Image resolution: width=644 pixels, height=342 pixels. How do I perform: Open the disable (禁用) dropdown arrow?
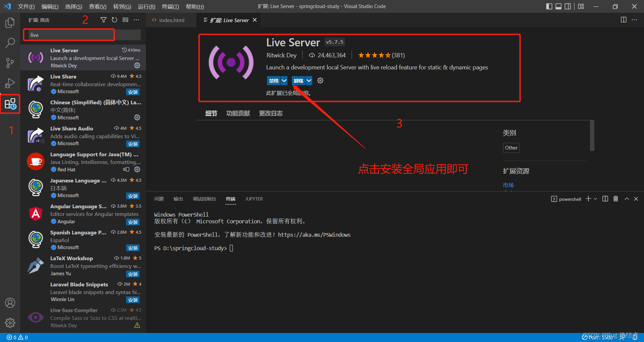(284, 80)
